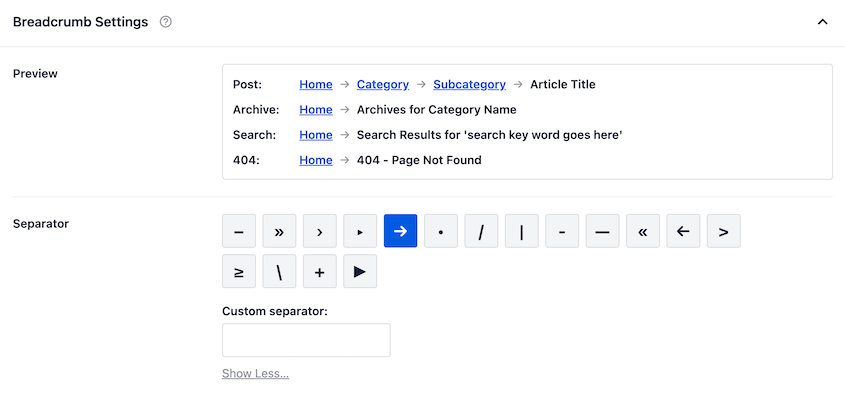Pick the backslash \ separator
The height and width of the screenshot is (393, 845).
click(x=279, y=272)
